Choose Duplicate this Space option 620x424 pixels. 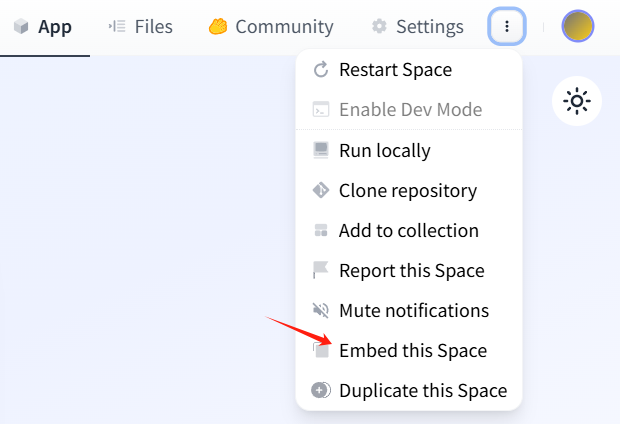click(x=422, y=390)
